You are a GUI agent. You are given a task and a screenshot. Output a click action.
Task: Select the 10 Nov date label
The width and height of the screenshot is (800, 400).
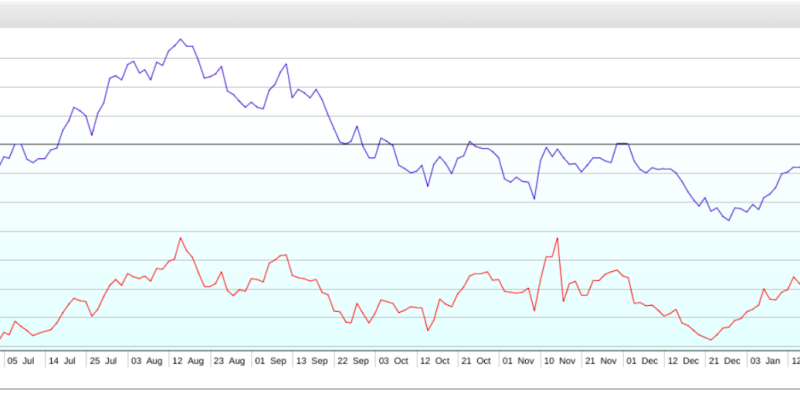[558, 360]
